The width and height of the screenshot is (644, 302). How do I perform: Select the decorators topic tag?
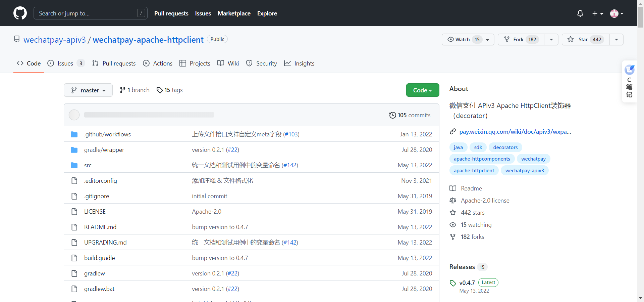(505, 147)
